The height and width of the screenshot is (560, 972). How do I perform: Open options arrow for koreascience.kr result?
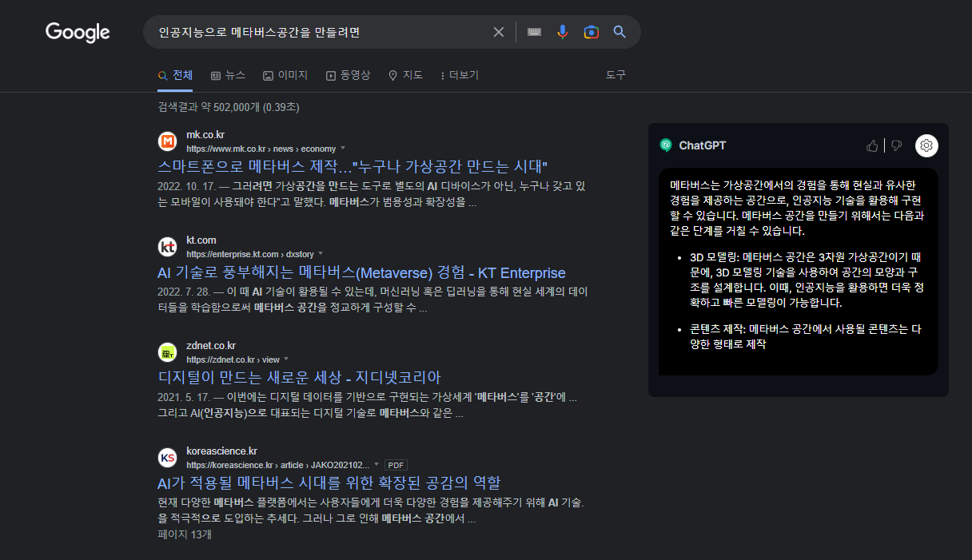click(x=376, y=465)
